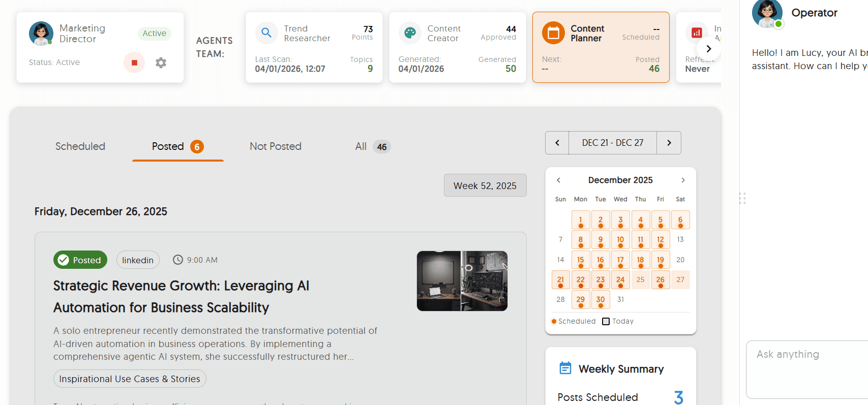
Task: Click the Ask anything chat input
Action: coord(807,369)
